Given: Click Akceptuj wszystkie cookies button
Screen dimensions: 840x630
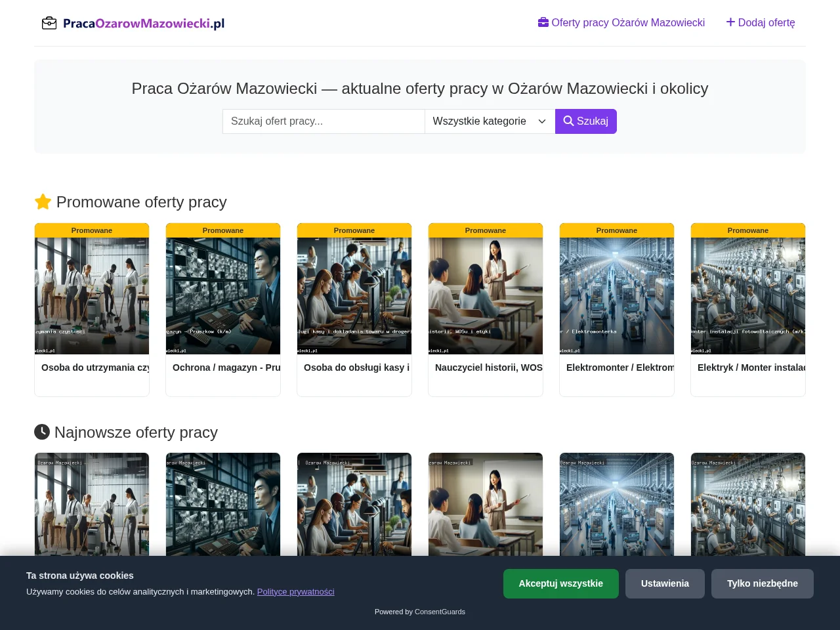Looking at the screenshot, I should coord(561,583).
